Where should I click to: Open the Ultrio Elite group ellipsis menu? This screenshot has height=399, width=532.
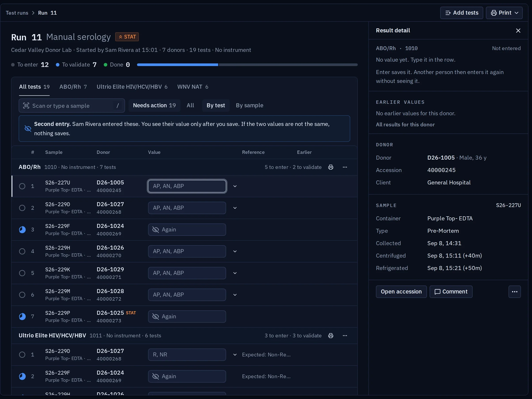(x=345, y=336)
